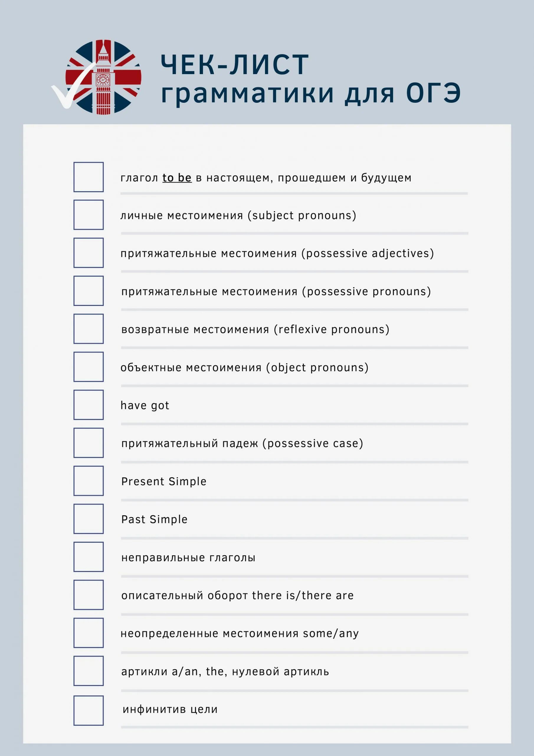Check the object pronouns box
This screenshot has height=756, width=534.
89,367
